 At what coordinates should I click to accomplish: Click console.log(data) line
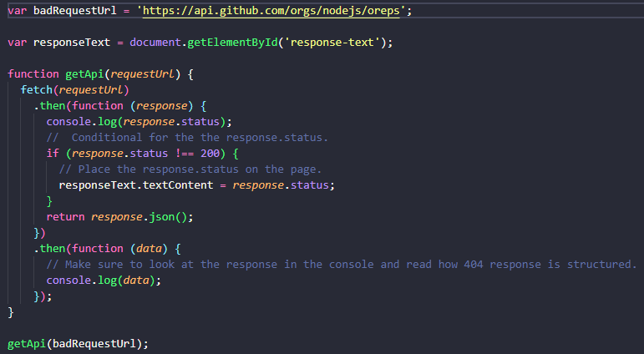[x=104, y=281]
